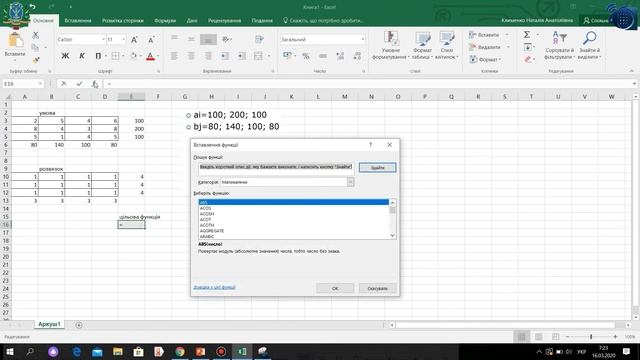Cancel formula entry with the X icon
The image size is (640, 360).
(64, 84)
